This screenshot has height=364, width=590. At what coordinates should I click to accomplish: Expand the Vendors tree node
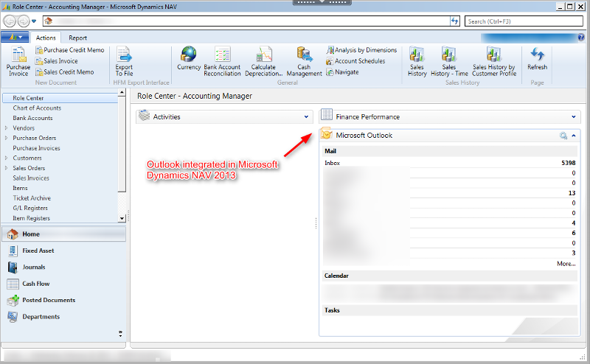(7, 128)
